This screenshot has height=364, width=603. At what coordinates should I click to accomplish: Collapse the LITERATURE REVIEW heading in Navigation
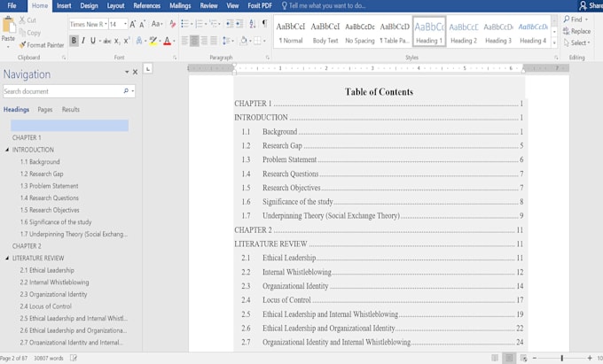point(7,258)
